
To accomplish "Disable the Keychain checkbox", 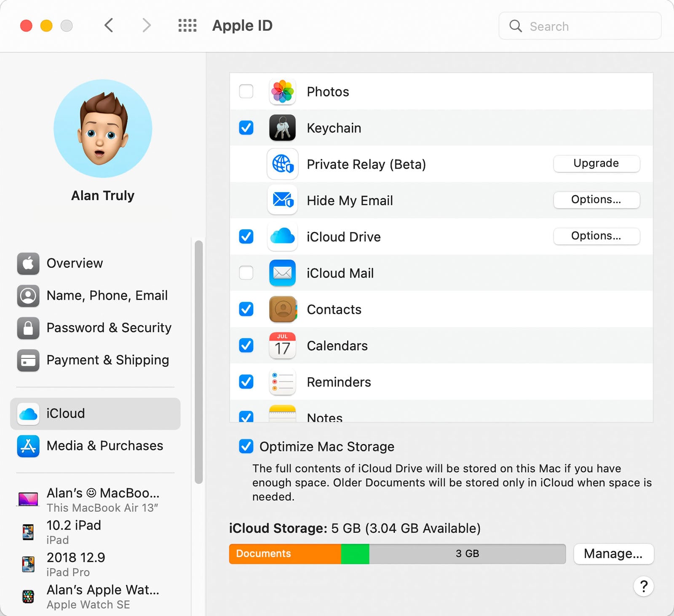I will click(246, 128).
